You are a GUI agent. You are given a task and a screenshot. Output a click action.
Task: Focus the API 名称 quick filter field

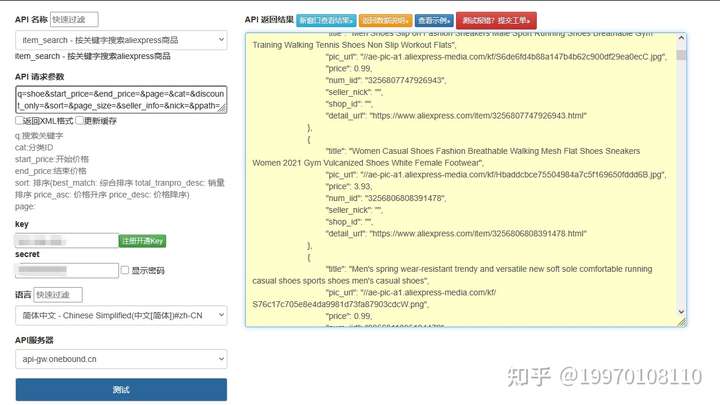click(x=74, y=19)
